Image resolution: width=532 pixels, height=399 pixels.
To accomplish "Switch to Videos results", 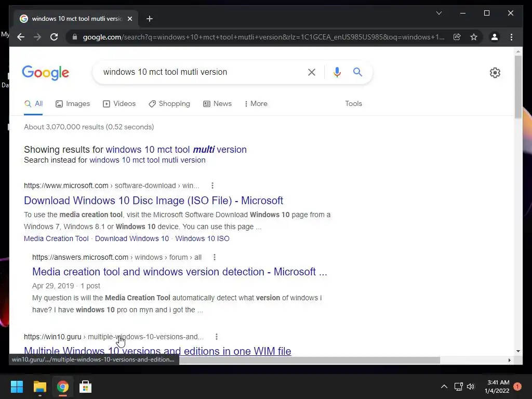I will 119,104.
